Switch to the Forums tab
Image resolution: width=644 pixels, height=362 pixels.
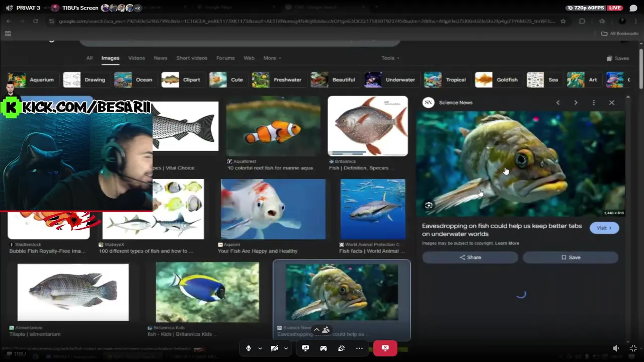pyautogui.click(x=225, y=58)
